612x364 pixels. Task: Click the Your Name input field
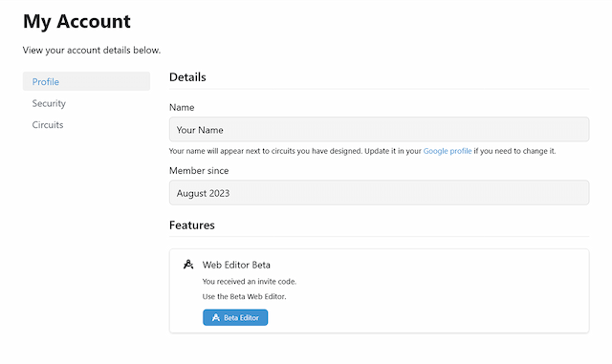tap(379, 130)
